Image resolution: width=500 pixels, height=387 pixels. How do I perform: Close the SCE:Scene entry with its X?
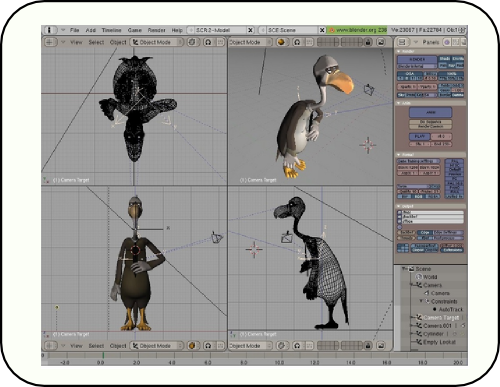[322, 30]
